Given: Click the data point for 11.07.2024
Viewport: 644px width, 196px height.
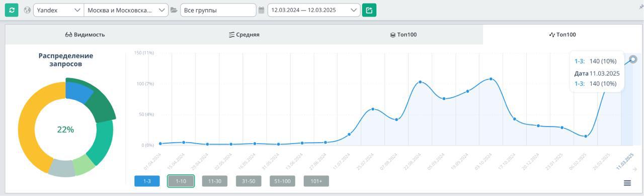Looking at the screenshot, I should 349,134.
